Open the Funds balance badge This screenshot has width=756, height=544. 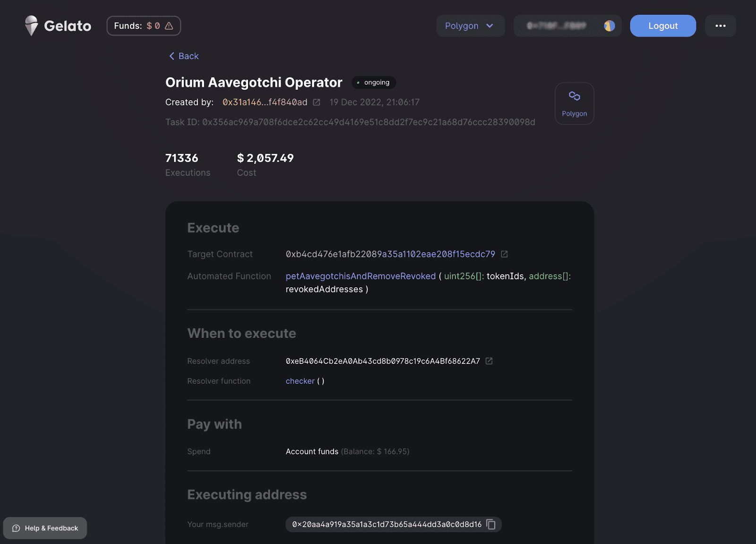pos(144,26)
